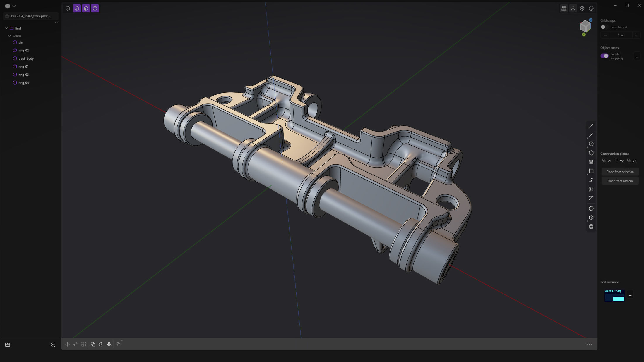Click the view orientation cube

point(585,26)
